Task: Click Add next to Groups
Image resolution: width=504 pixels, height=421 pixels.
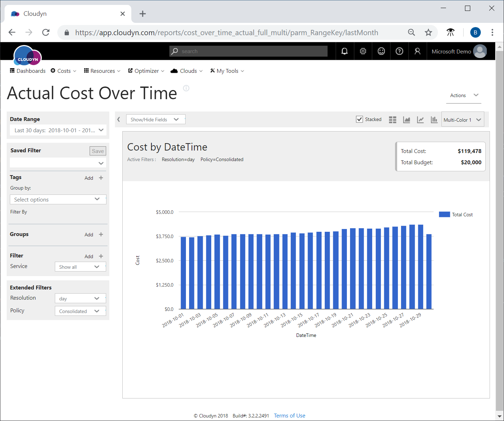Action: click(x=89, y=235)
